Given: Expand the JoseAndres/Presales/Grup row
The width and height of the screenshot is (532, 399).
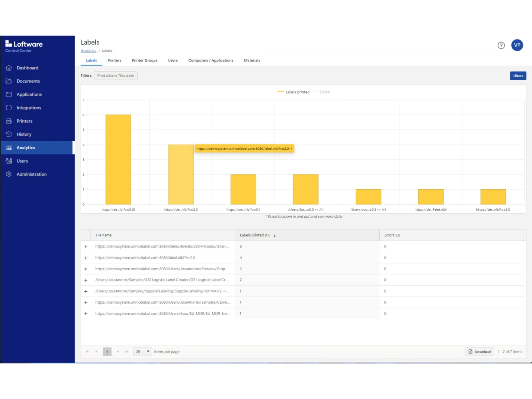Looking at the screenshot, I should click(x=86, y=269).
